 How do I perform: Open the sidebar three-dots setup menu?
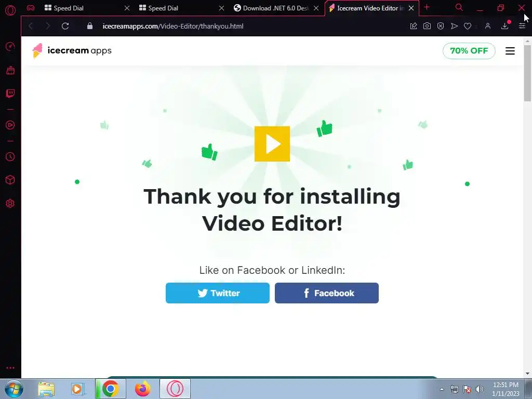point(10,368)
